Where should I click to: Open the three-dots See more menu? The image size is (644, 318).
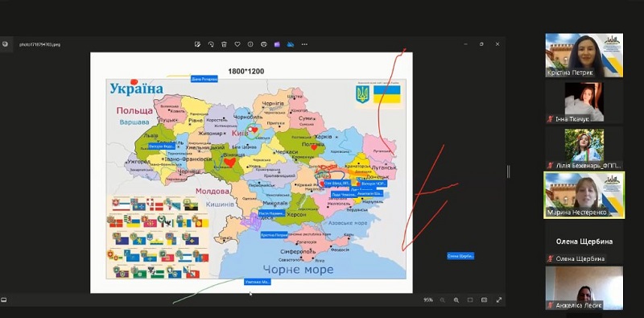pos(304,44)
